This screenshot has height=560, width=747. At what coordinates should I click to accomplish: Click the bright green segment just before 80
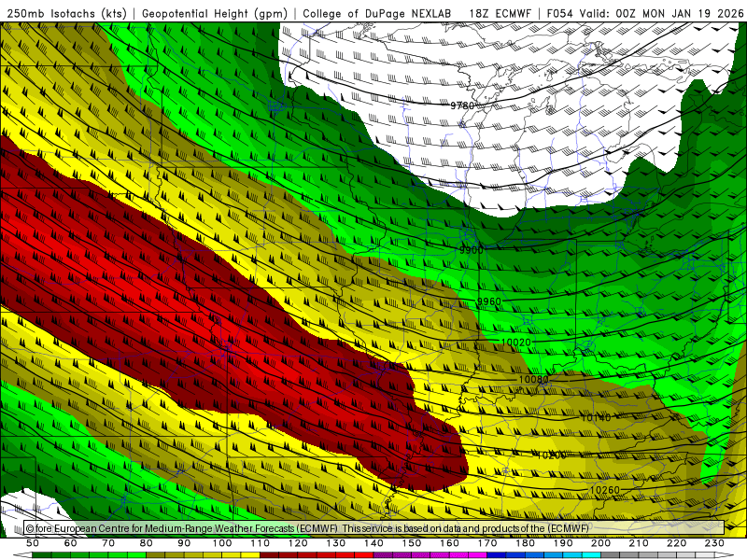[136, 555]
